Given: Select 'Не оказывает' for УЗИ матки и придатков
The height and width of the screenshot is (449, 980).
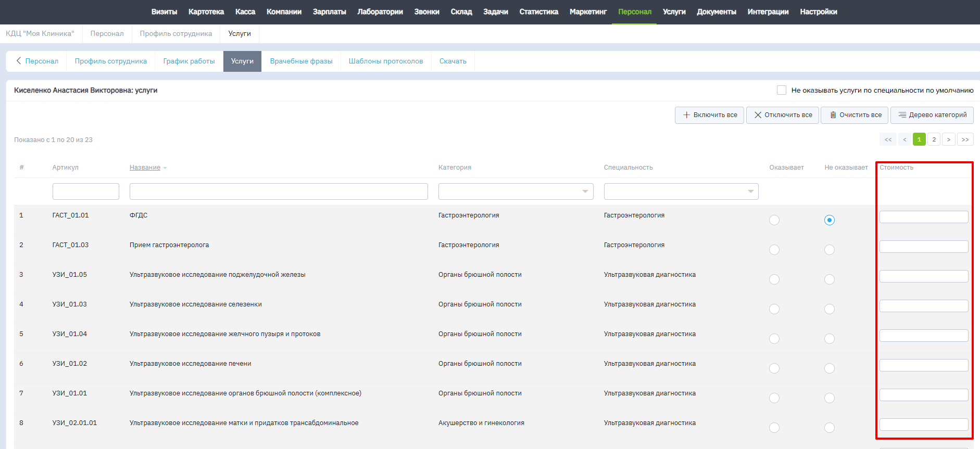Looking at the screenshot, I should tap(830, 428).
